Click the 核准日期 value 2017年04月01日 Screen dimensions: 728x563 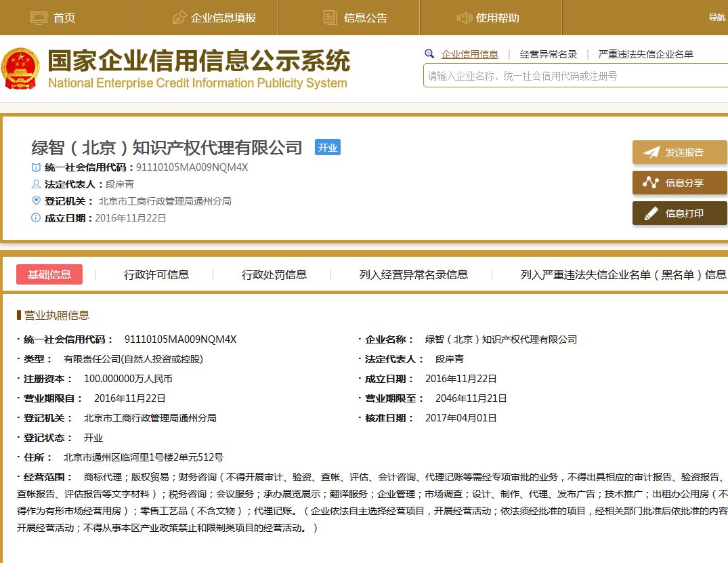(461, 417)
